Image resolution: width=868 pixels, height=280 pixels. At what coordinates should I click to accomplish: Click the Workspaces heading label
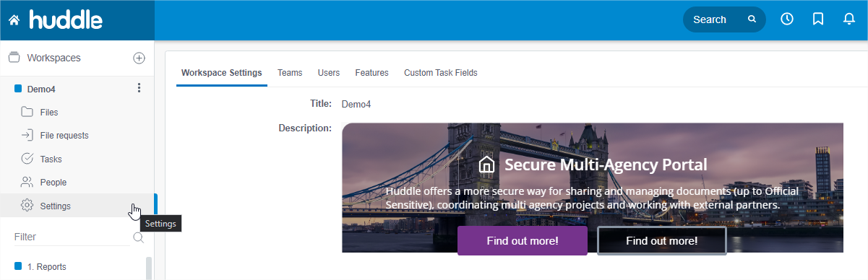53,58
